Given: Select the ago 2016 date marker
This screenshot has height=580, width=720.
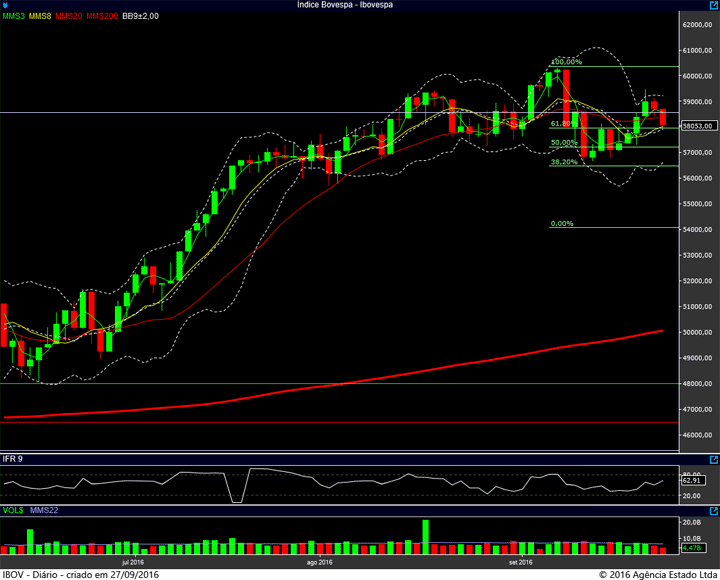Looking at the screenshot, I should pos(320,562).
